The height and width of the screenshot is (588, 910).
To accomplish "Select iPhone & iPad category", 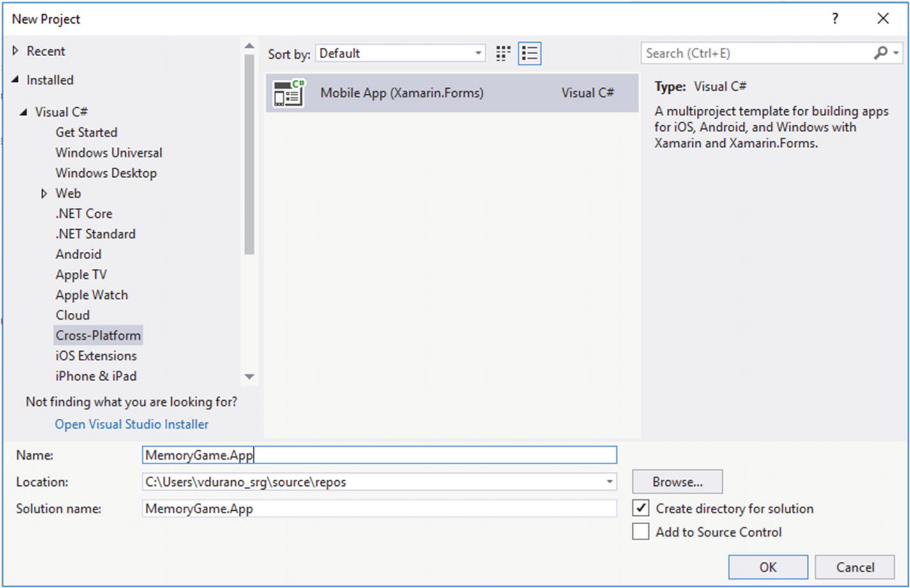I will coord(96,376).
